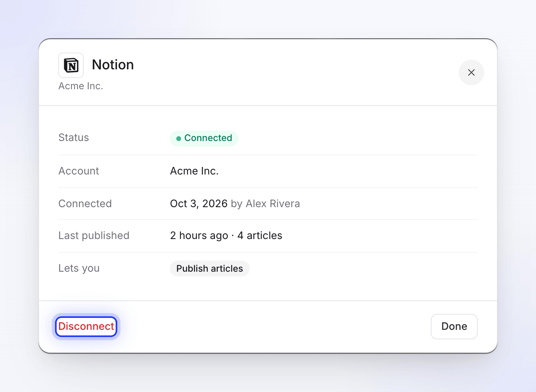Click the Publish articles permission chip
The width and height of the screenshot is (536, 392).
pos(210,269)
